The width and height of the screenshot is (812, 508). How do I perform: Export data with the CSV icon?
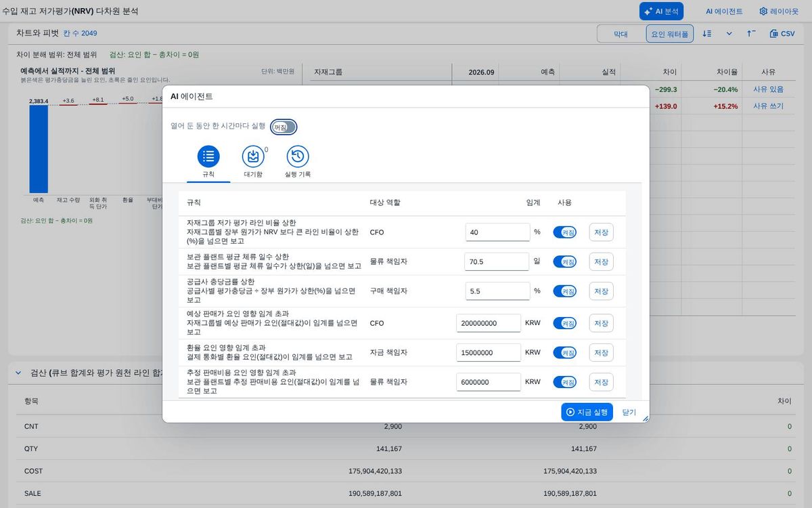pyautogui.click(x=782, y=33)
